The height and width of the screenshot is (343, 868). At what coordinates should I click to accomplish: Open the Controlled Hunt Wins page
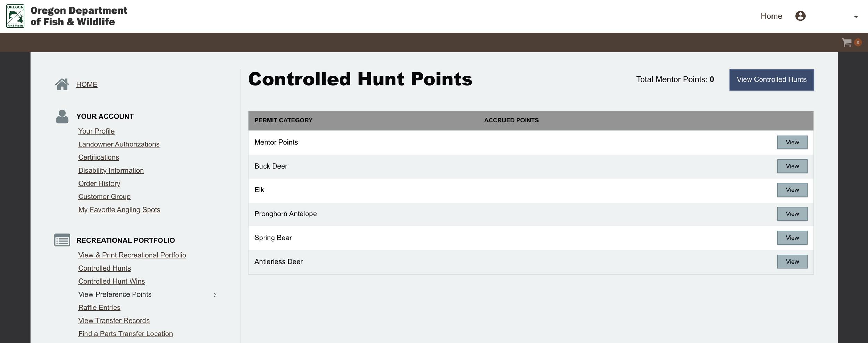(x=111, y=281)
